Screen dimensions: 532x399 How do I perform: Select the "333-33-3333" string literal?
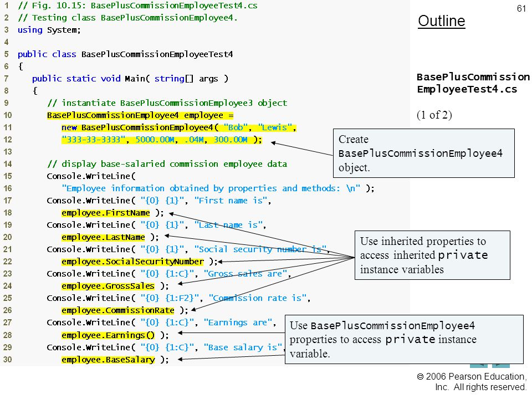pyautogui.click(x=93, y=140)
